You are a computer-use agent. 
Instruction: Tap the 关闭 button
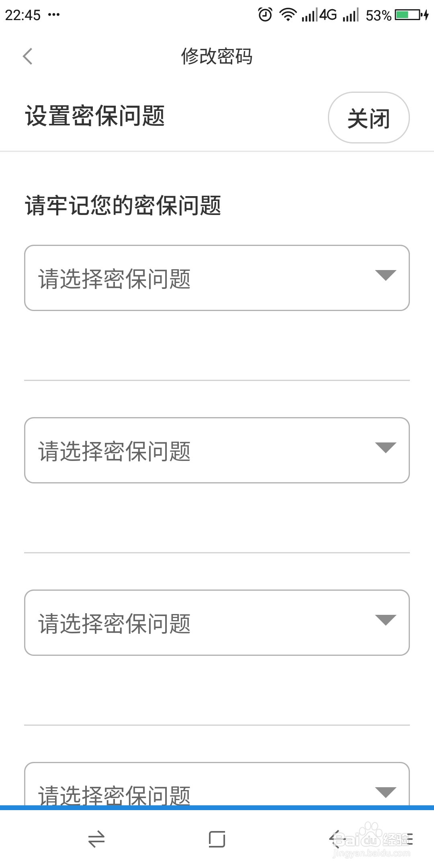[369, 118]
